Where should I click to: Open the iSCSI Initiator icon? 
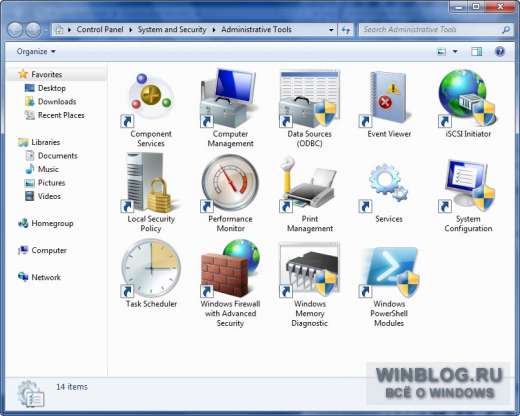tap(468, 99)
